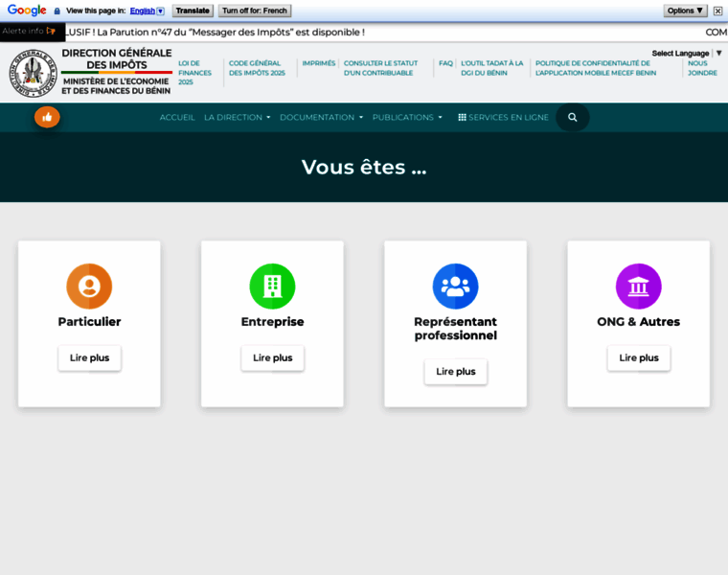Click the orange Particulier person icon
This screenshot has width=728, height=575.
pos(89,286)
